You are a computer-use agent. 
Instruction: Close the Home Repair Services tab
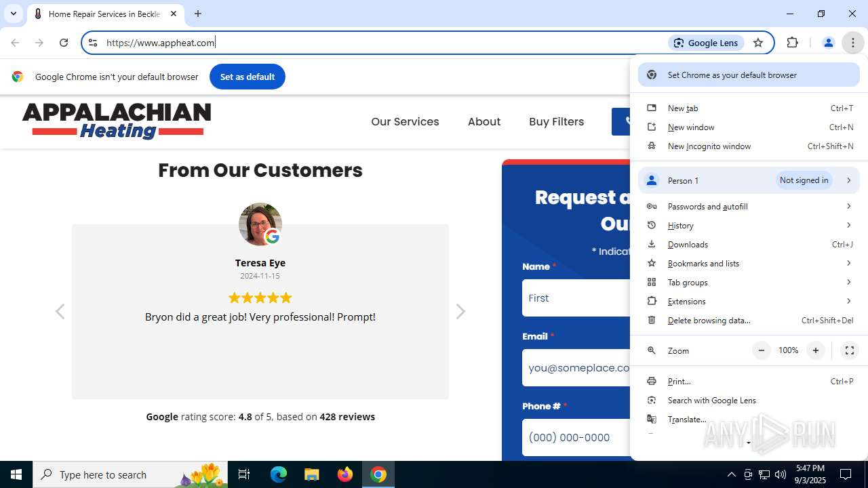click(x=174, y=14)
